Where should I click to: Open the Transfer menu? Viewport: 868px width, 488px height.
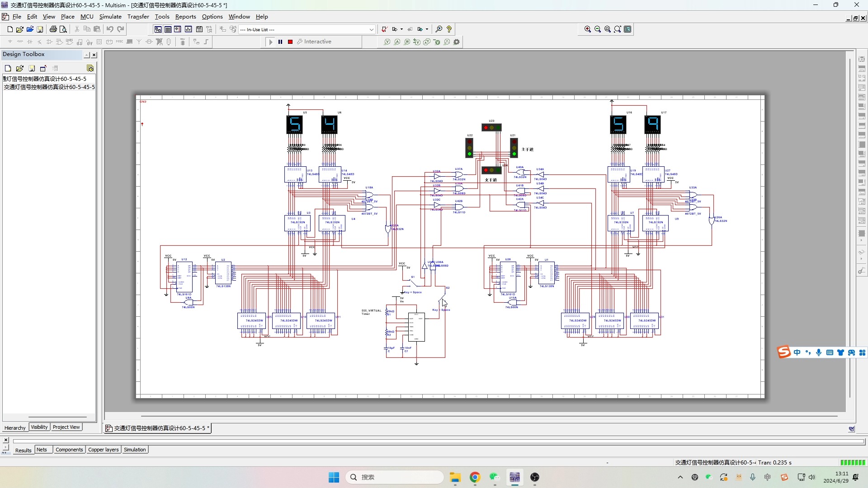(138, 17)
